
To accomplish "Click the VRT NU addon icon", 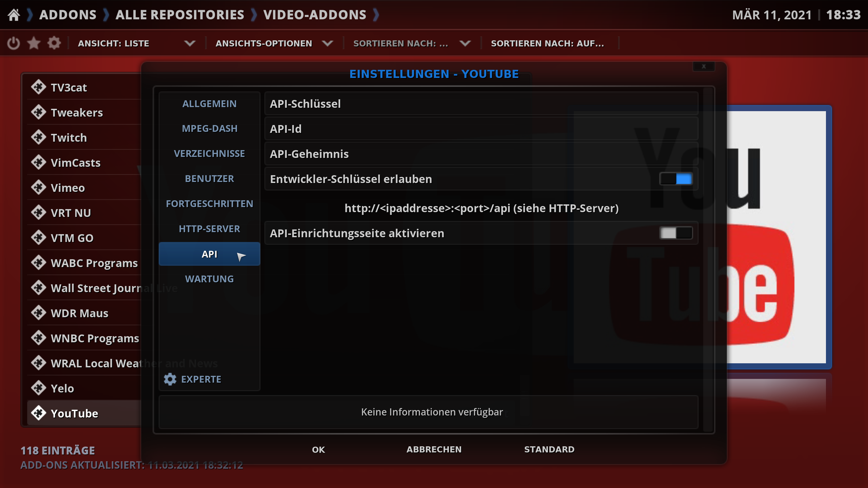I will click(39, 212).
